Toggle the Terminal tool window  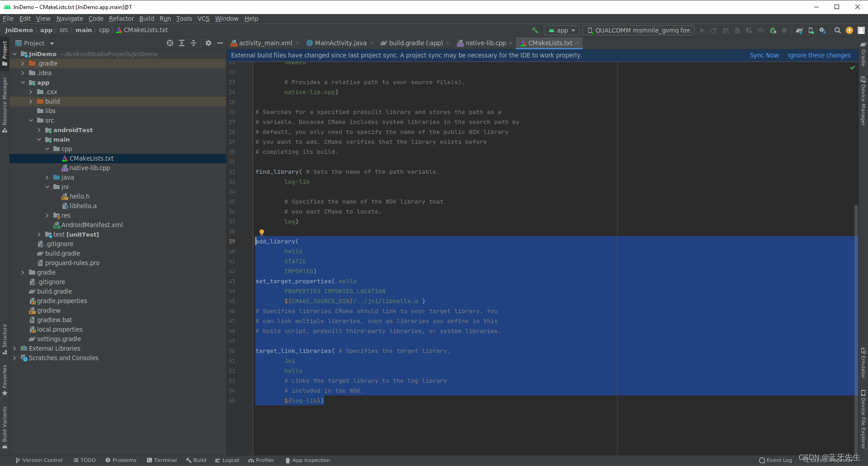tap(161, 460)
